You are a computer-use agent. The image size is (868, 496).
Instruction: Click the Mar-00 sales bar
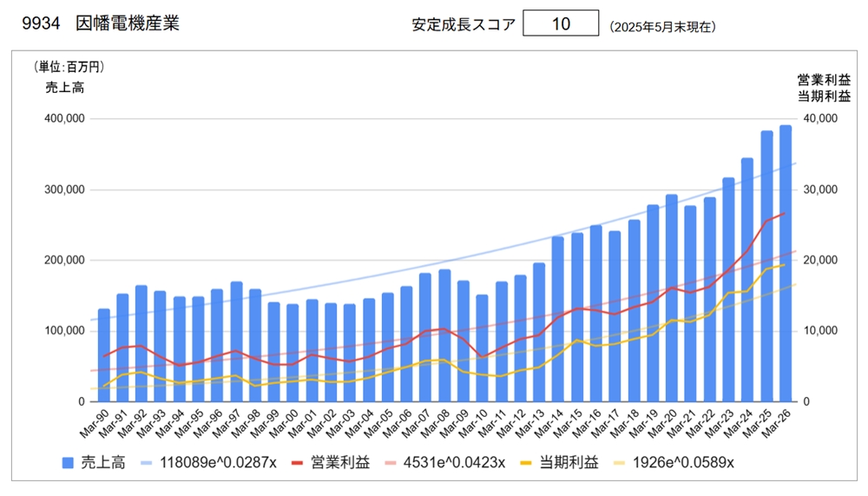point(293,353)
